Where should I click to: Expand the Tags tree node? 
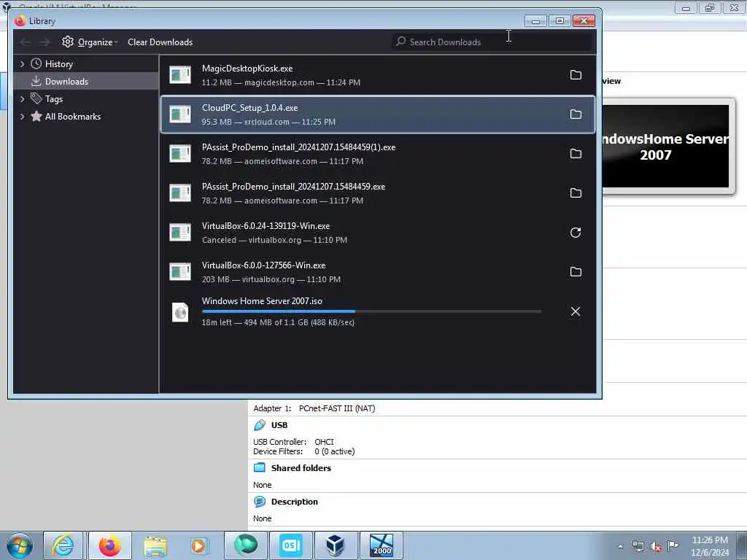click(x=22, y=99)
